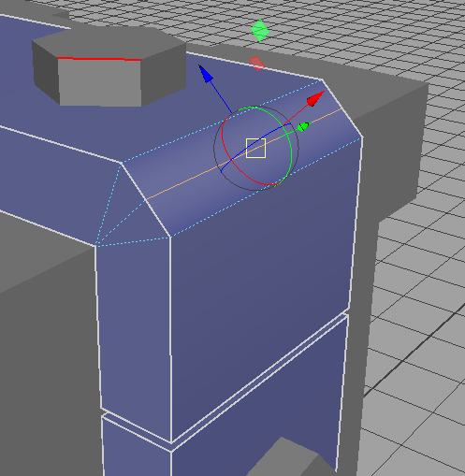Select the light gray front face of the hex bolt
The height and width of the screenshot is (476, 465).
(99, 82)
